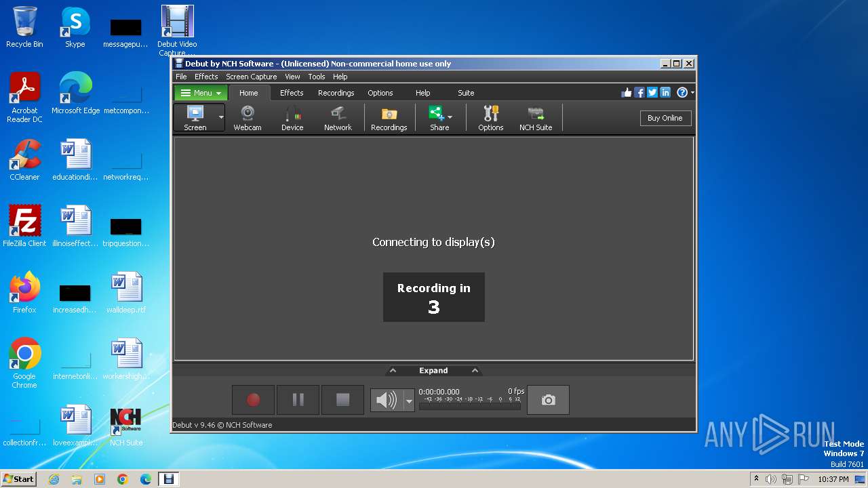
Task: Open the File menu
Action: [181, 77]
